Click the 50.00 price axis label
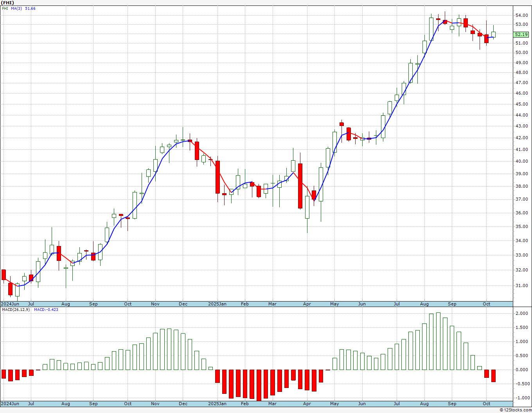The height and width of the screenshot is (413, 532). (x=521, y=52)
